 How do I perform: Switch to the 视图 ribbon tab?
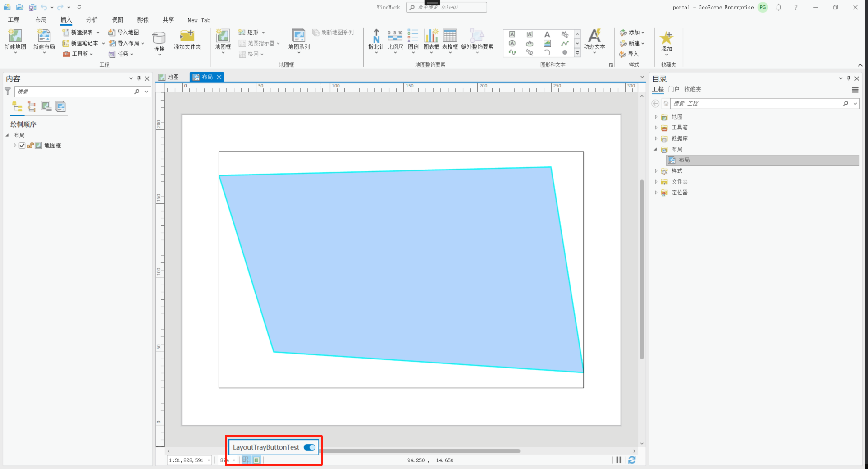(x=117, y=20)
